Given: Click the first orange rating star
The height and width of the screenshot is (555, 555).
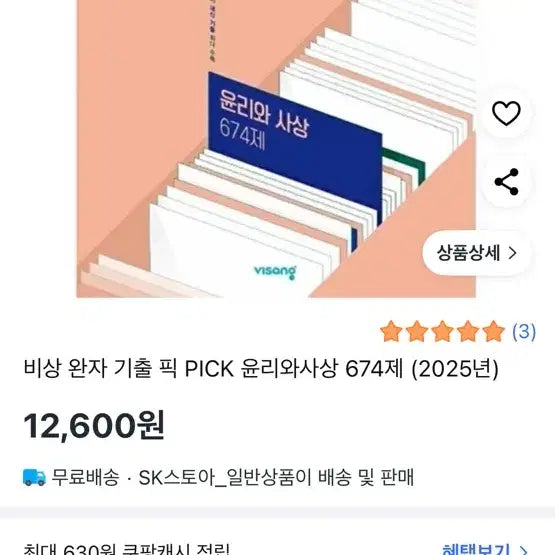Looking at the screenshot, I should [391, 331].
